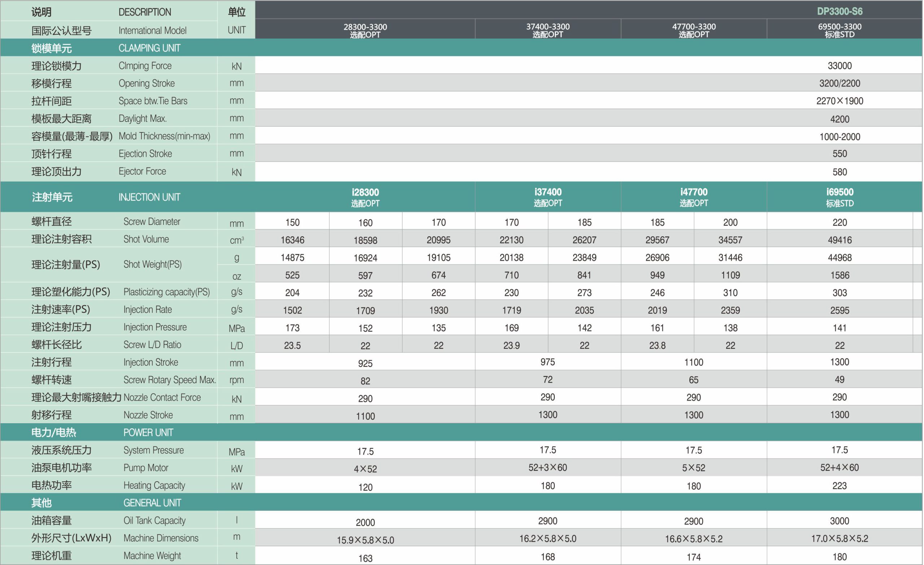Click plasticizing capacity value 310

730,293
